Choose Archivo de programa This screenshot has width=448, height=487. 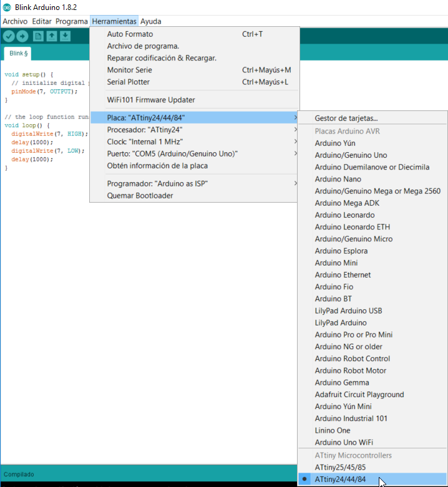click(195, 46)
